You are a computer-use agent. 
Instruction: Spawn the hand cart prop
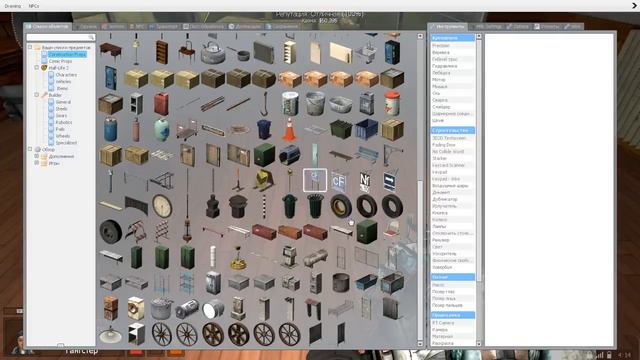click(x=187, y=129)
